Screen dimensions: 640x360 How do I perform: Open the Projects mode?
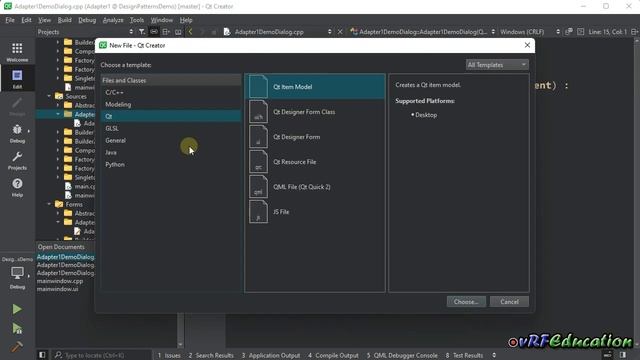tap(17, 160)
